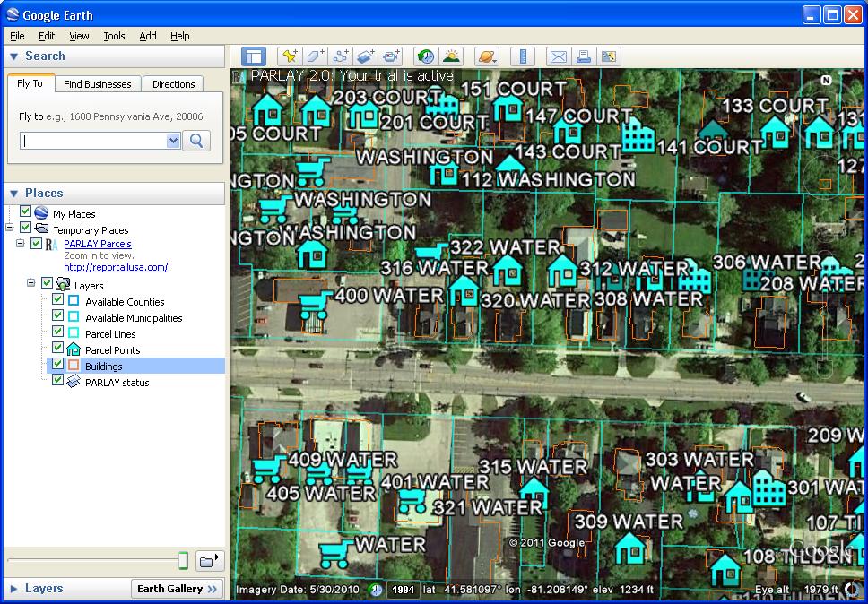Image resolution: width=868 pixels, height=604 pixels.
Task: Uncheck the Buildings layer checkbox
Action: (x=57, y=364)
